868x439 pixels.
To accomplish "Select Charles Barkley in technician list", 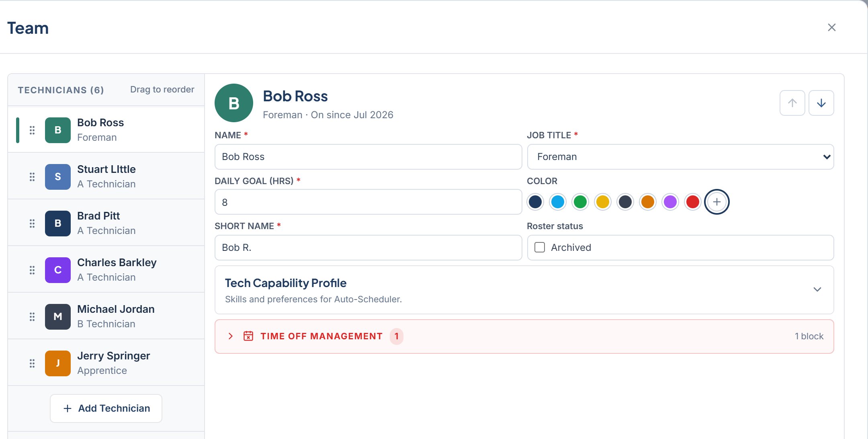I will (106, 269).
